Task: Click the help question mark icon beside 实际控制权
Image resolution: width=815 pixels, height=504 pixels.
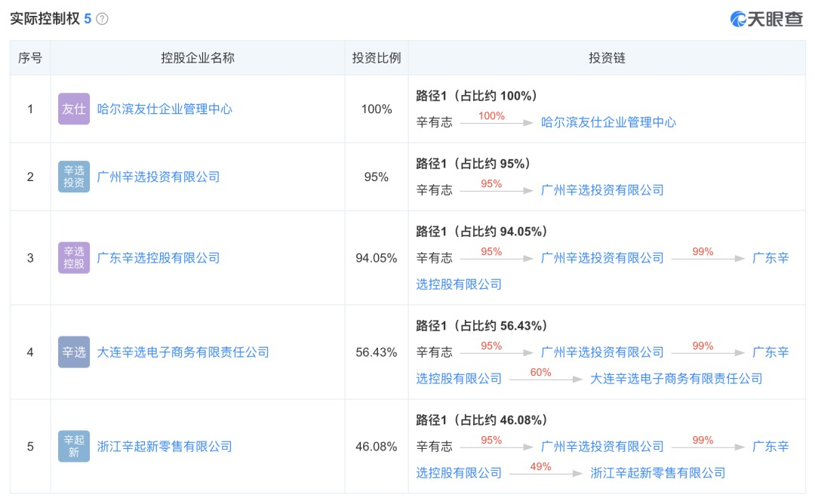Action: tap(103, 19)
